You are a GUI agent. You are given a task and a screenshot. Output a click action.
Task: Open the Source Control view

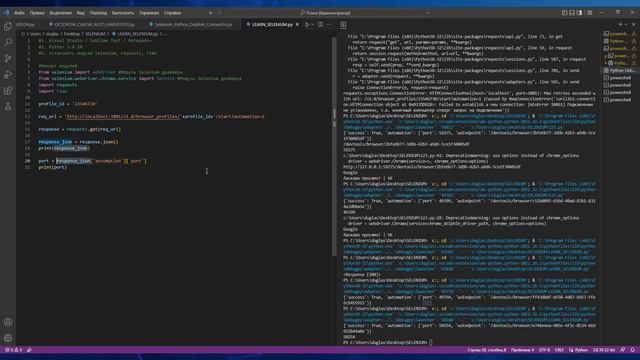tap(8, 58)
